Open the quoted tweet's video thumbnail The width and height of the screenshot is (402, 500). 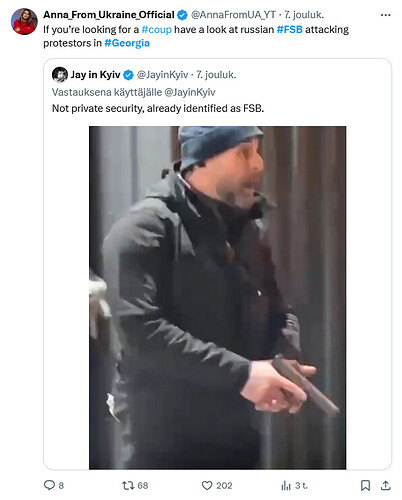(217, 298)
